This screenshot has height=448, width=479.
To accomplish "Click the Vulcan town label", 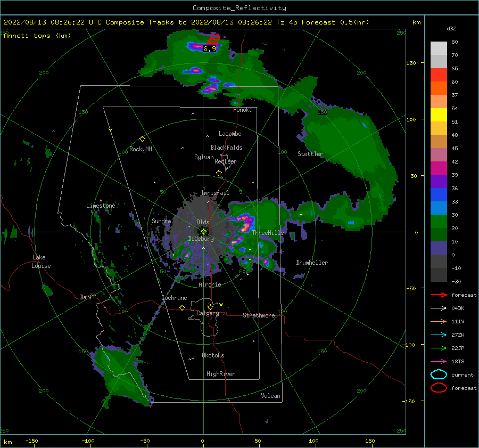I will tap(270, 396).
